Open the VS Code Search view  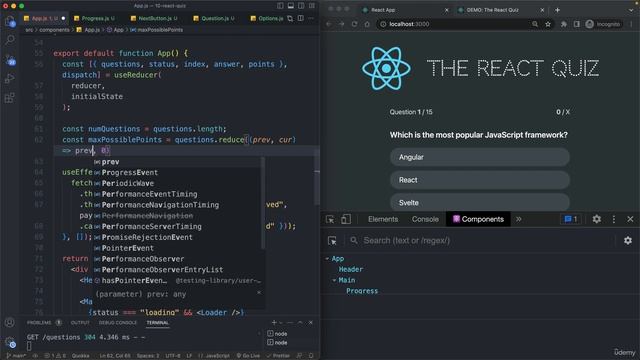pos(10,40)
